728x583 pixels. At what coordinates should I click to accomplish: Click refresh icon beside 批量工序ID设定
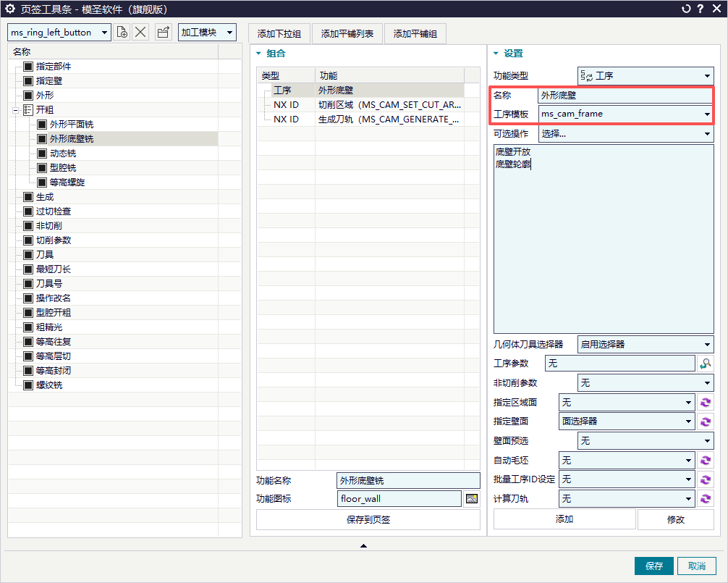(706, 479)
